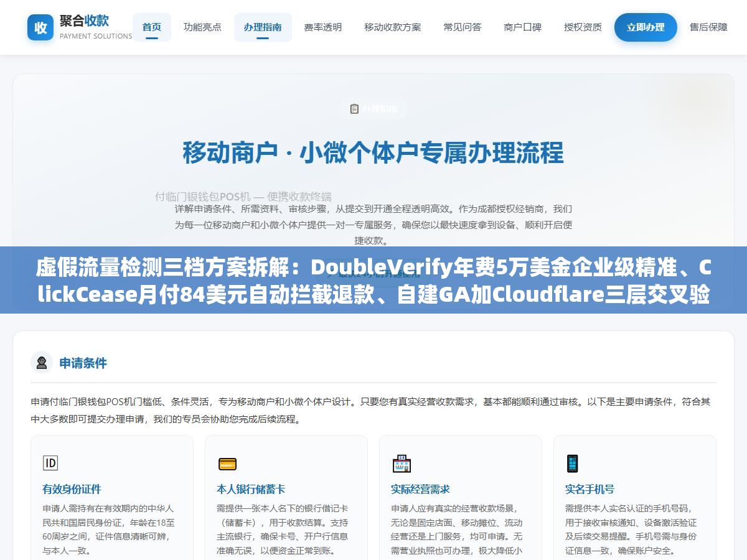Click the mobile phone icon above 实名手机号
This screenshot has height=560, width=747.
click(x=572, y=464)
